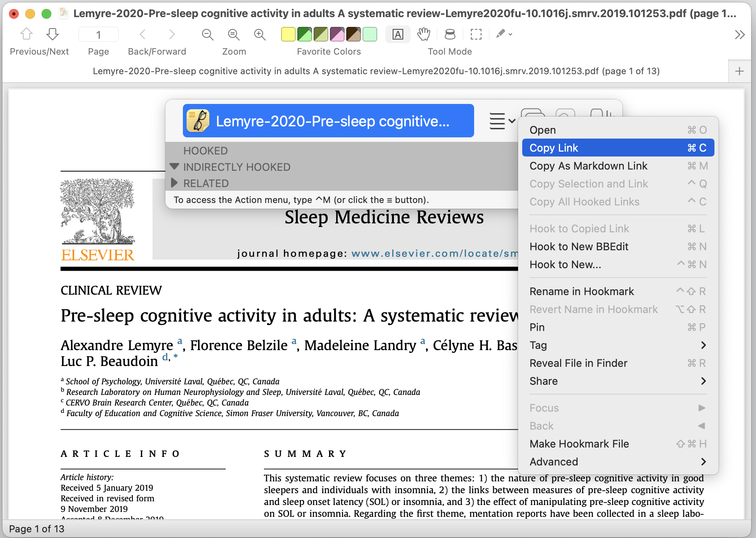Open the Share submenu
Image resolution: width=756 pixels, height=538 pixels.
coord(618,381)
